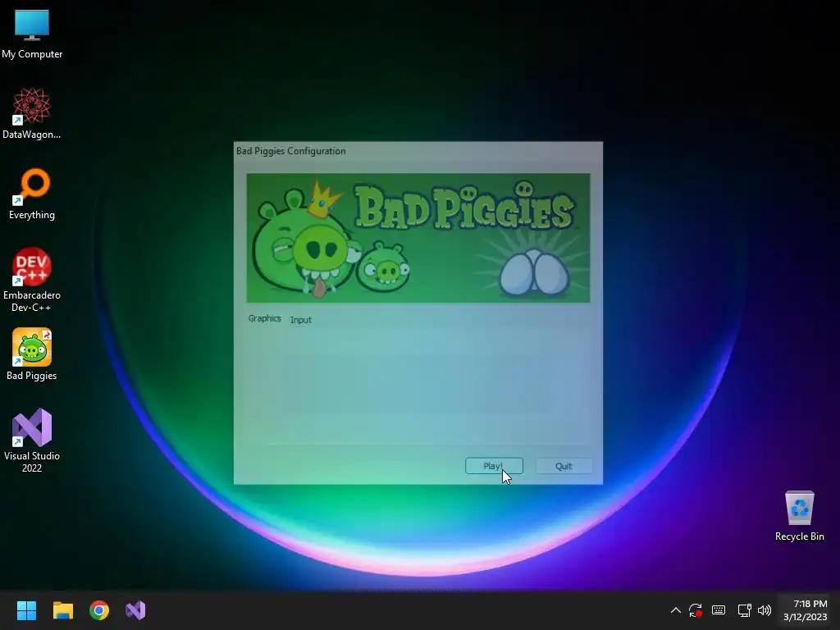Click the Play! button
840x630 pixels.
pyautogui.click(x=494, y=466)
